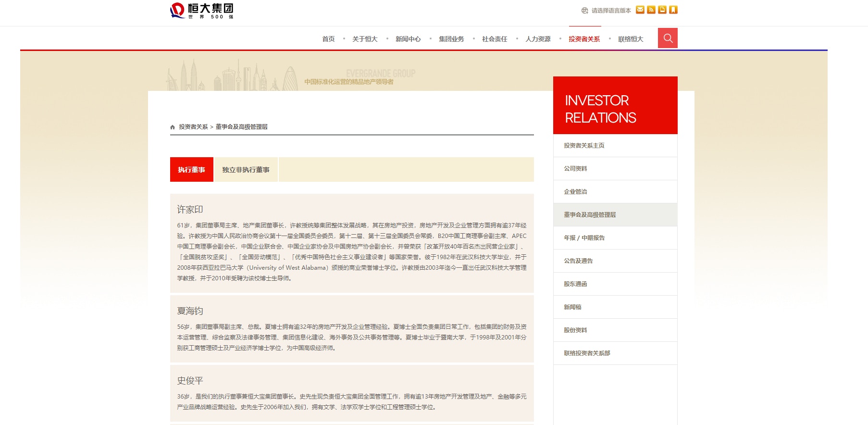Open the email envelope icon
Viewport: 868px width, 425px height.
(640, 10)
